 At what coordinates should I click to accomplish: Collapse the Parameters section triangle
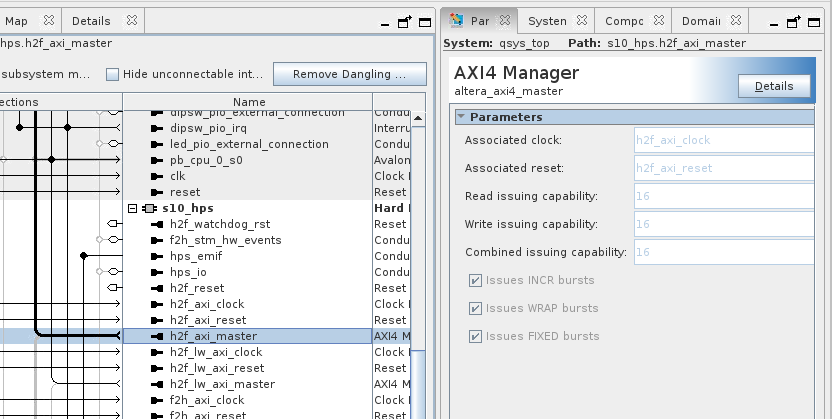pyautogui.click(x=461, y=117)
